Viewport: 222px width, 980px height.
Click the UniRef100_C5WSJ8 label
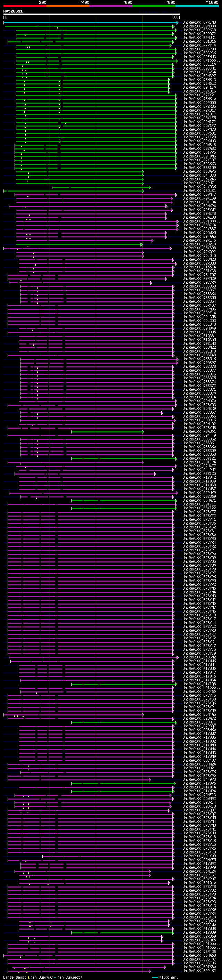pyautogui.click(x=199, y=145)
